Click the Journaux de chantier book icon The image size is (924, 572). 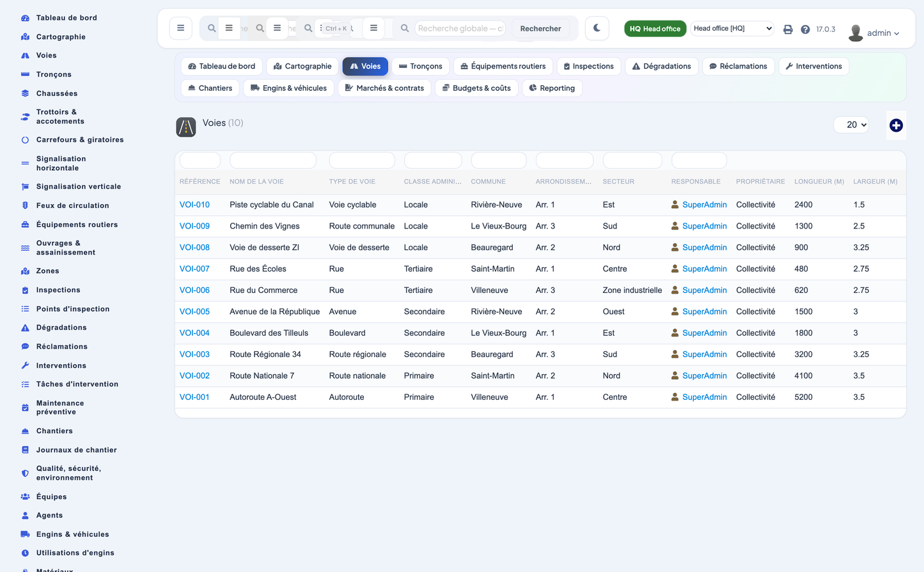(x=25, y=450)
